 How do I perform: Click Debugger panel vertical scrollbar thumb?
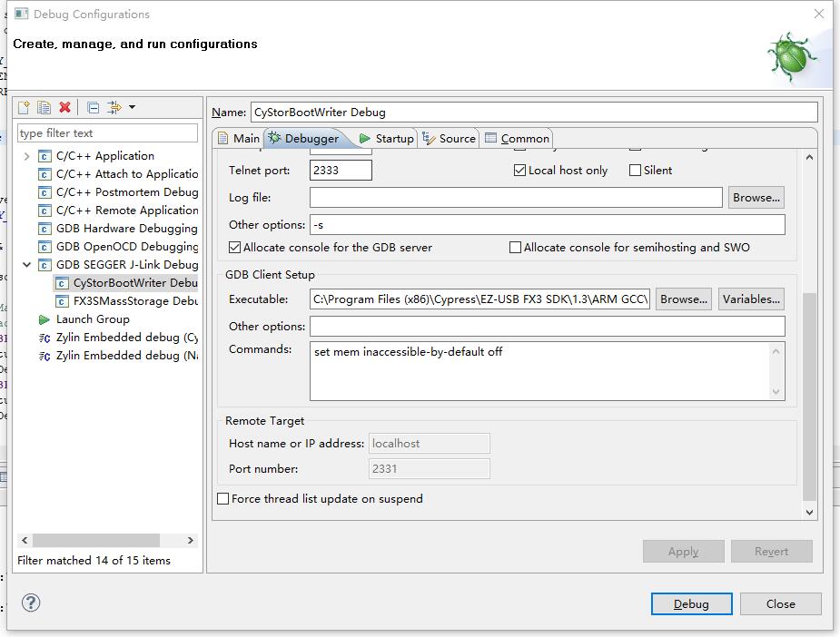809,397
